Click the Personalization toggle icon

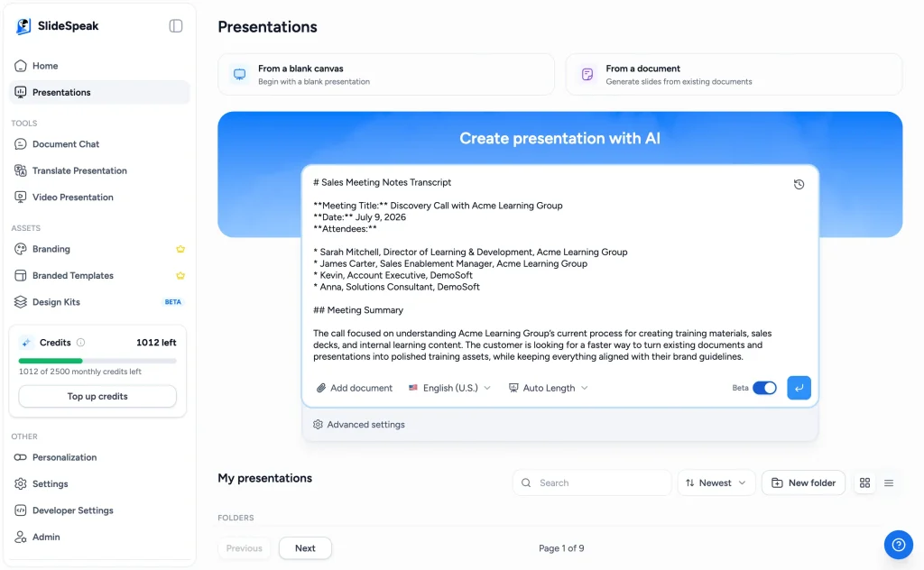pos(21,457)
